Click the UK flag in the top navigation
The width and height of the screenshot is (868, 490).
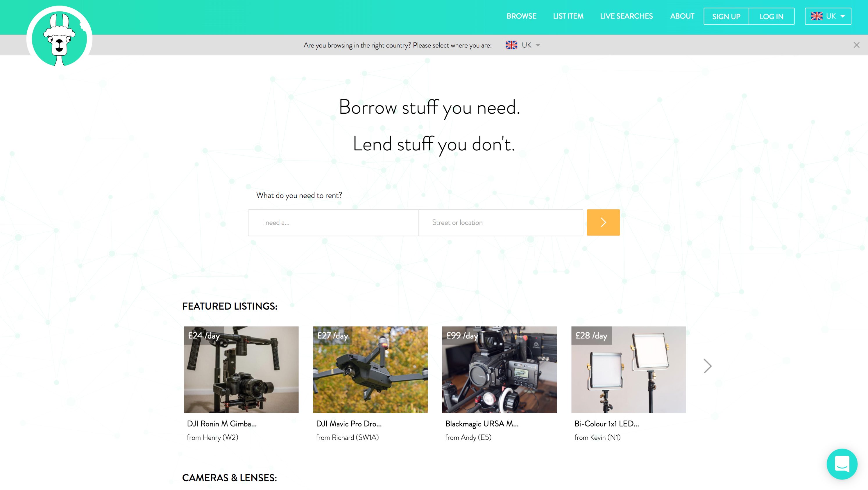[817, 16]
